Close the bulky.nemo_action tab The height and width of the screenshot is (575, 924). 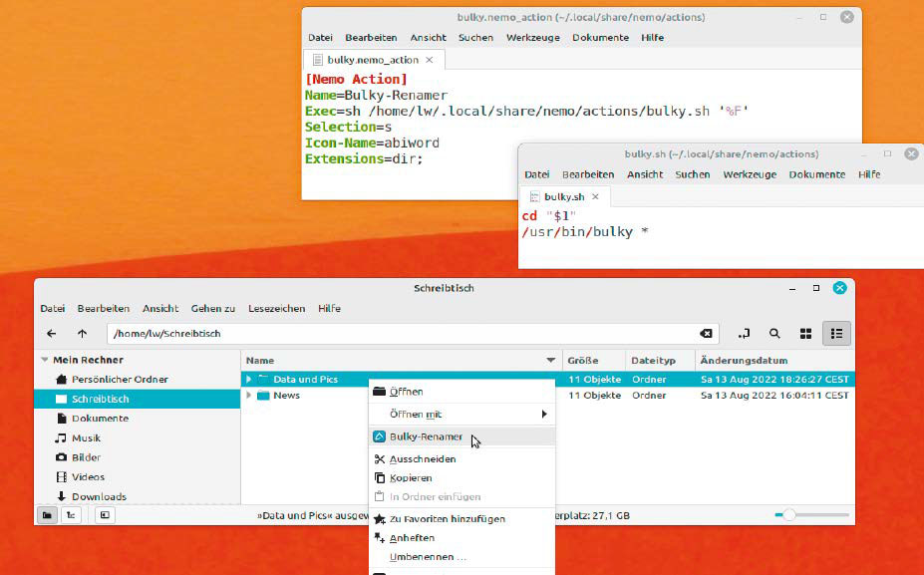(x=430, y=60)
